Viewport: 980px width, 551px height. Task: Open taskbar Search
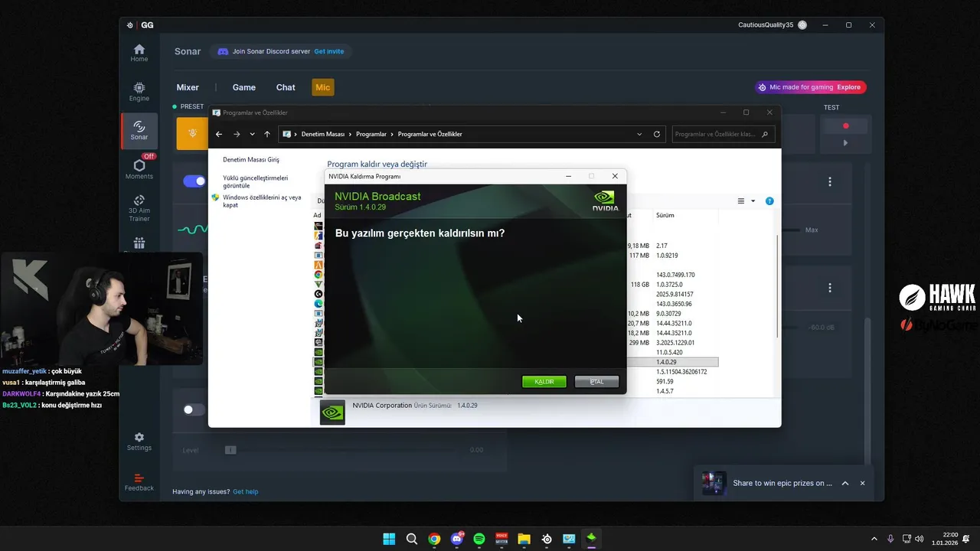[412, 539]
